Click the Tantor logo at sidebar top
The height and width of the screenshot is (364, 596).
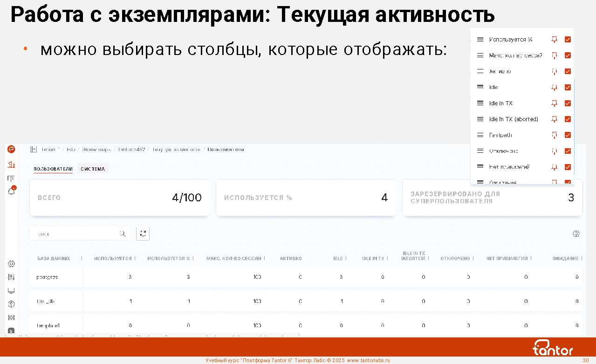tap(11, 149)
